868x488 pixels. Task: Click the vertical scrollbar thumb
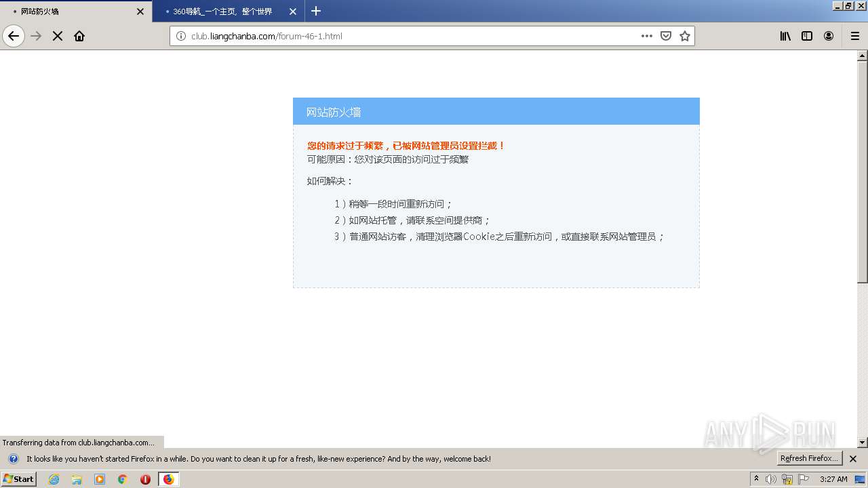click(x=863, y=172)
